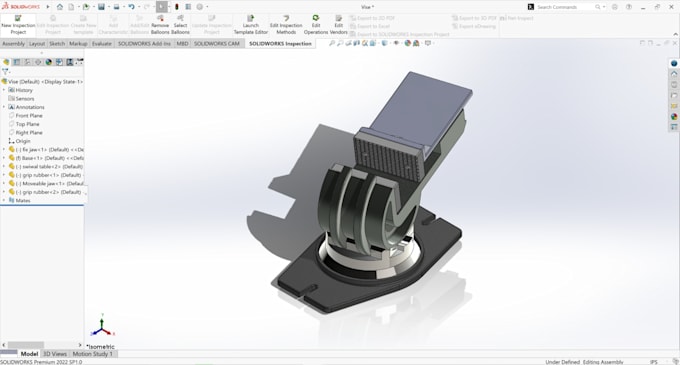
Task: Expand the grip rubber<2> component
Action: tap(4, 192)
